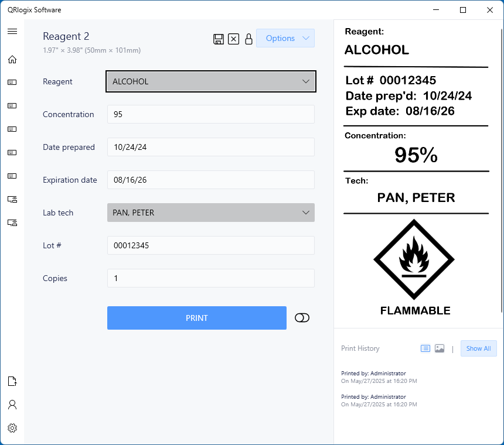This screenshot has width=504, height=445.
Task: Toggle the switch next to PRINT
Action: coord(302,318)
